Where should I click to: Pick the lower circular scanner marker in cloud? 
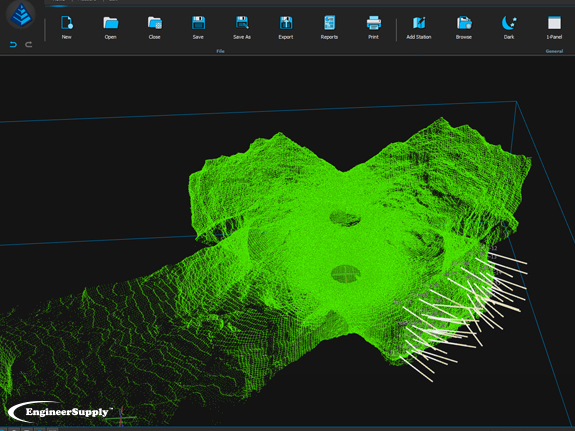coord(345,274)
